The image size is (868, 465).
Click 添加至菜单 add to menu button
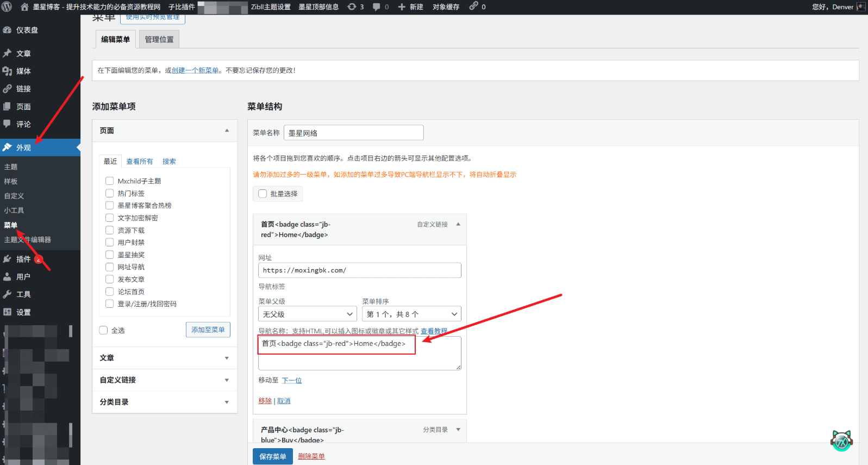(x=208, y=330)
